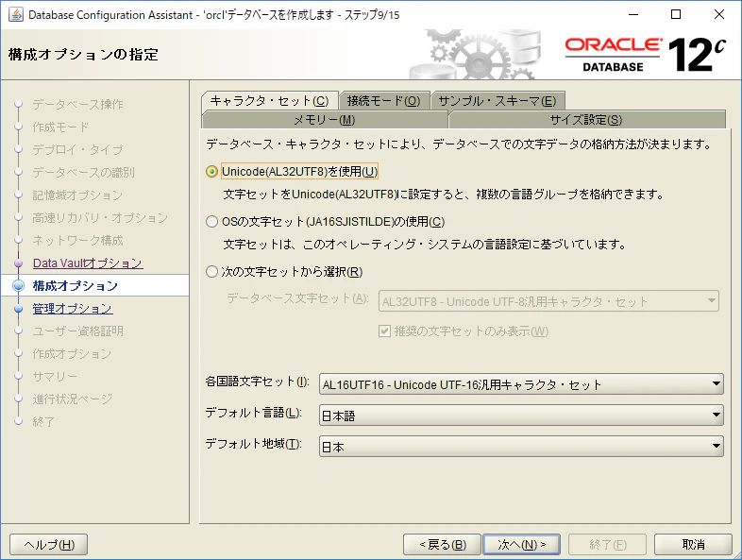Switch to サンプル・スキーマ tab

click(x=497, y=101)
